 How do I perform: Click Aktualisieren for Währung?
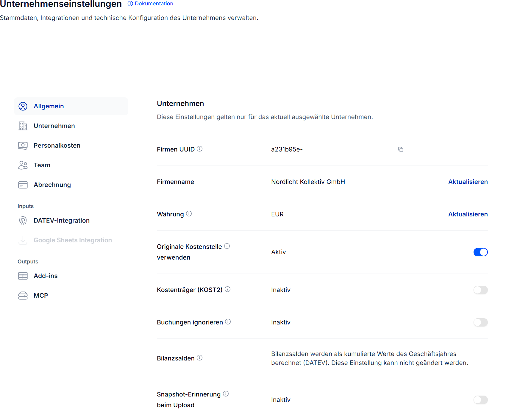pos(468,214)
